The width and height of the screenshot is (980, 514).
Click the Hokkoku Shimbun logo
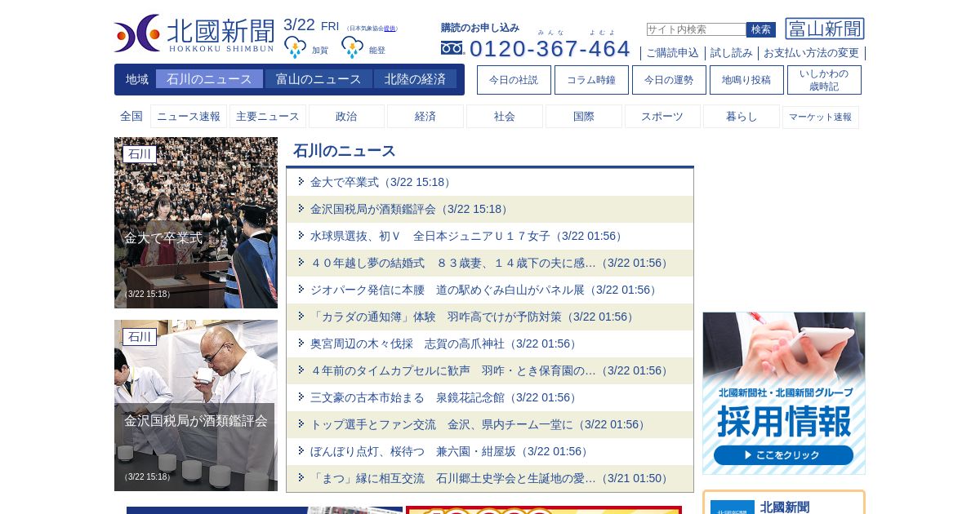(x=194, y=33)
